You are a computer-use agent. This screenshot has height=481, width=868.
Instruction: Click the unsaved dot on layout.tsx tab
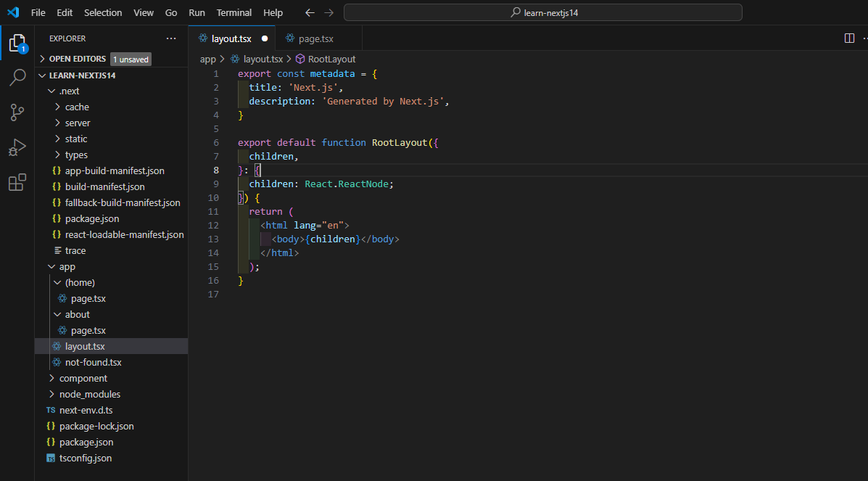(x=265, y=38)
